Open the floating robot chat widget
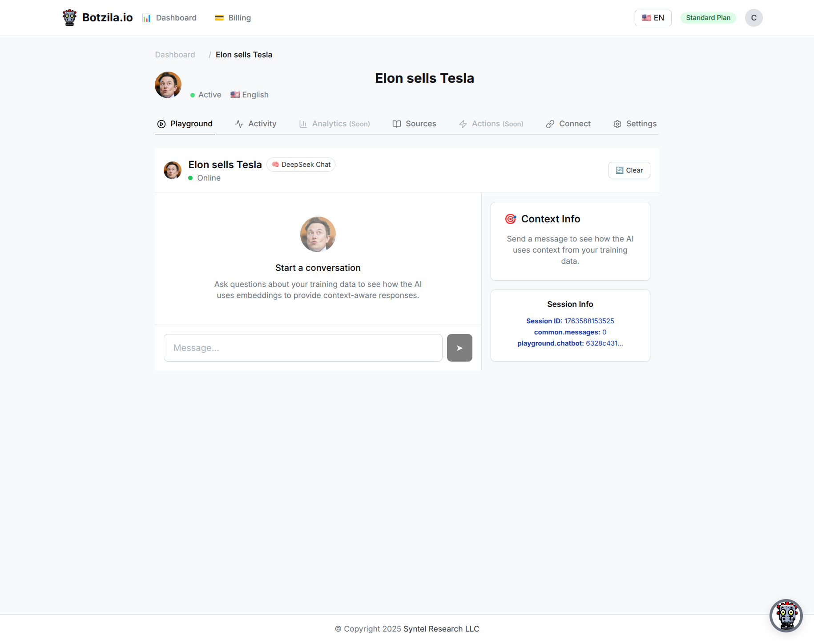 786,616
